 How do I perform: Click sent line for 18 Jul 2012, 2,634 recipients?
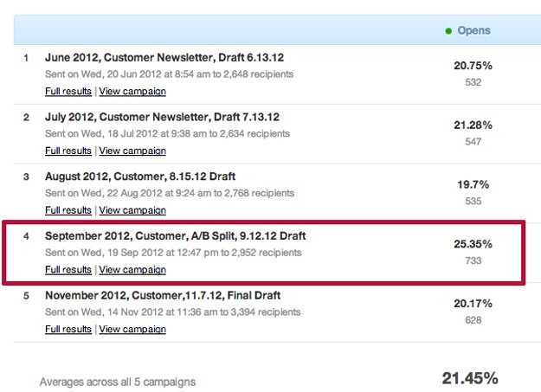pyautogui.click(x=167, y=134)
